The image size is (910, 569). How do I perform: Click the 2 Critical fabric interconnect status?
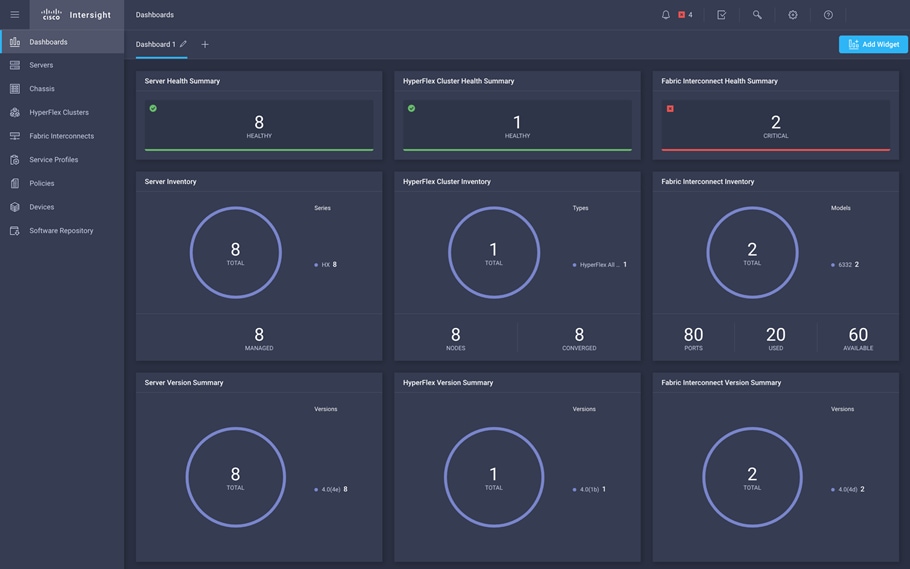pyautogui.click(x=775, y=125)
